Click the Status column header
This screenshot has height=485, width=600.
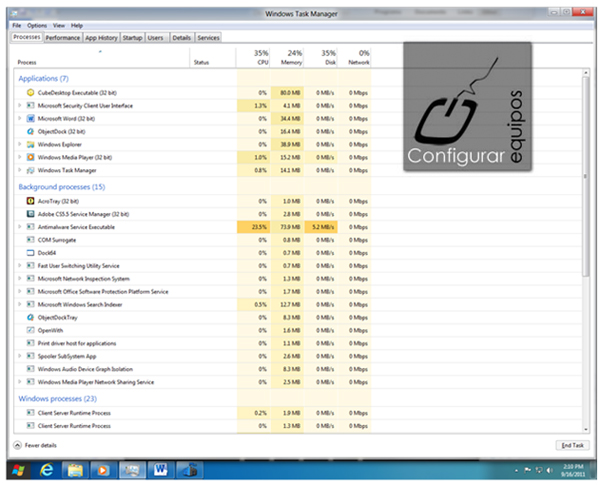(213, 57)
